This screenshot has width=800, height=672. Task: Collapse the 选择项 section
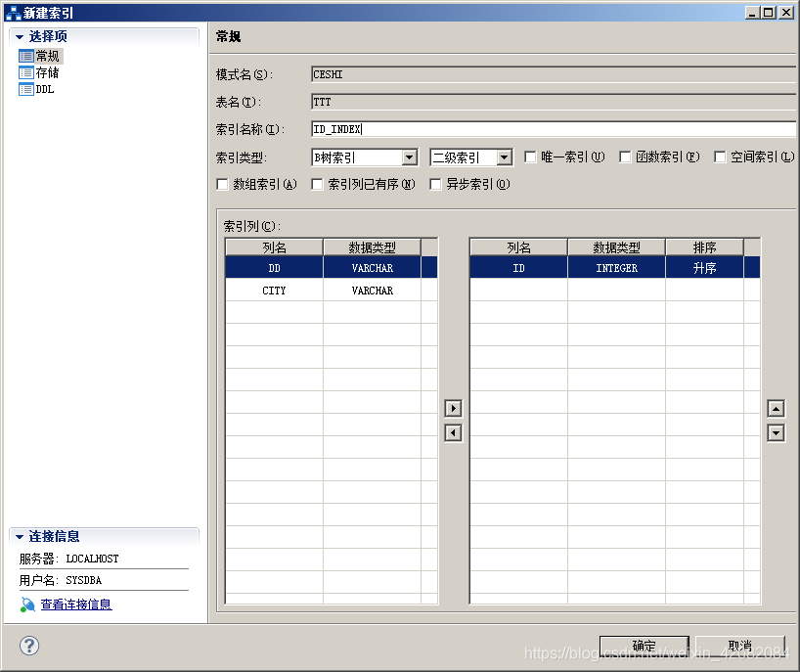[20, 37]
